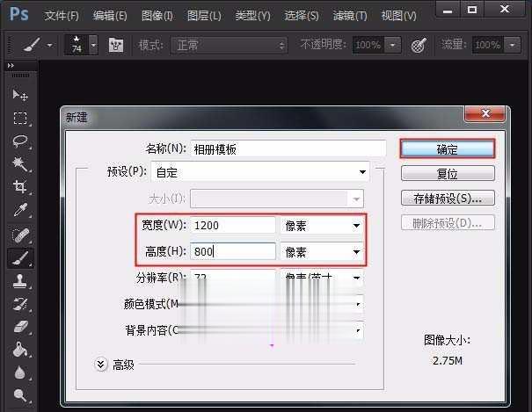Maximize the Photoshop window

tap(472, 11)
